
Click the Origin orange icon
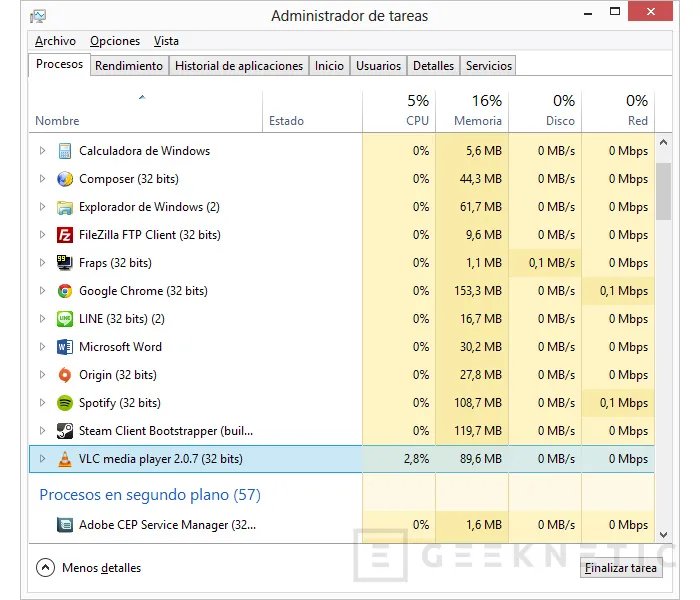(65, 375)
